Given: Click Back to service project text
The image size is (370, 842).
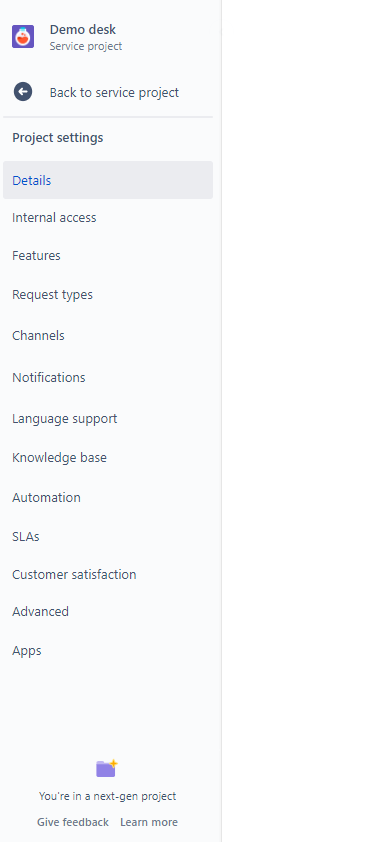Looking at the screenshot, I should 114,92.
